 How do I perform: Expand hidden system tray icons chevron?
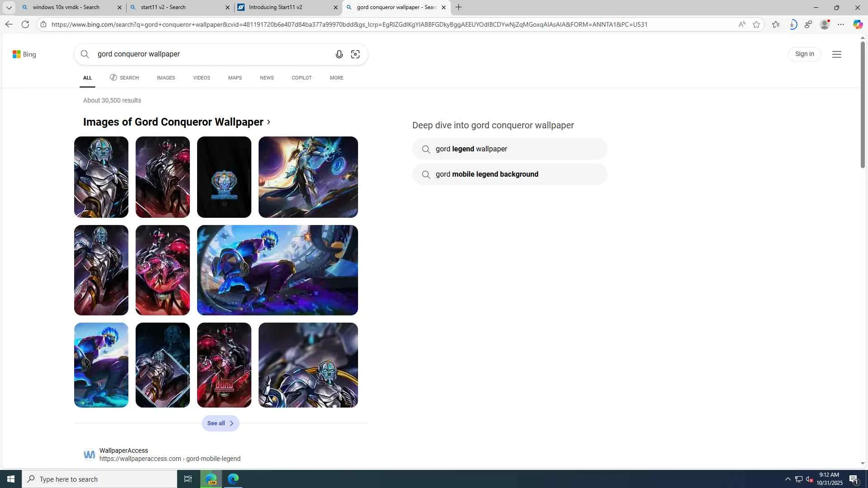pos(788,479)
